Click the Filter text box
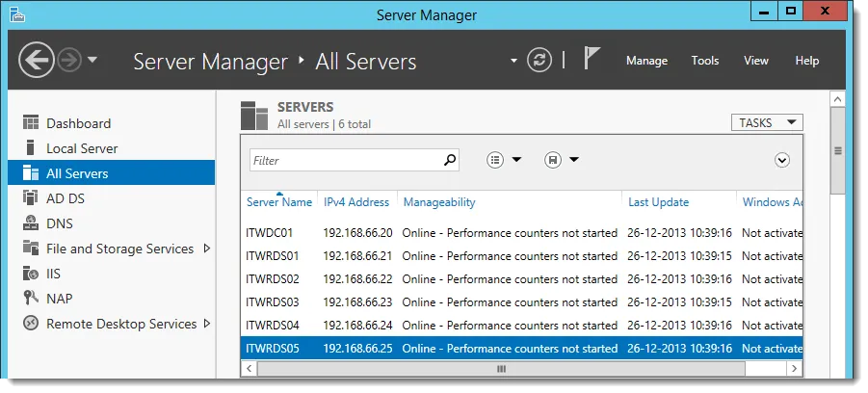Image resolution: width=868 pixels, height=393 pixels. [355, 160]
